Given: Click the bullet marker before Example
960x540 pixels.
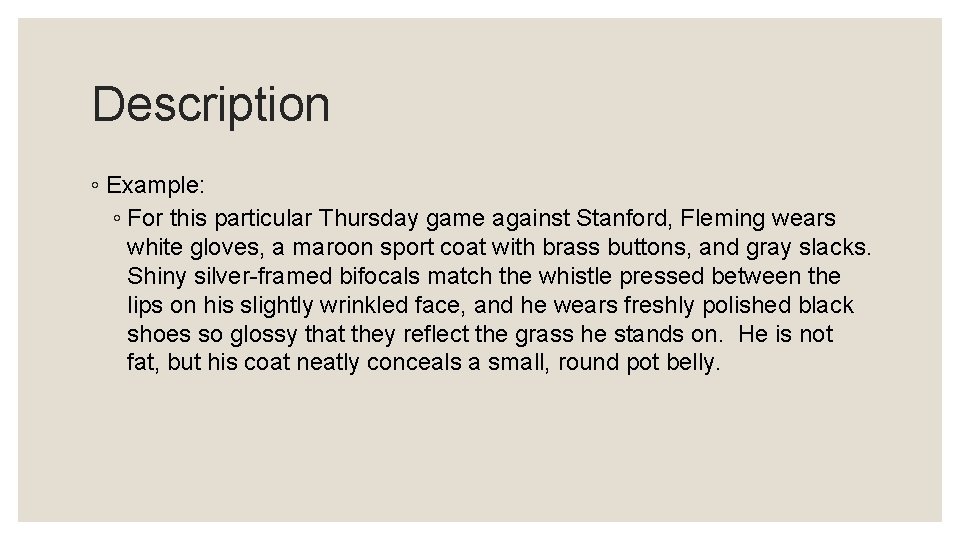Looking at the screenshot, I should tap(95, 185).
